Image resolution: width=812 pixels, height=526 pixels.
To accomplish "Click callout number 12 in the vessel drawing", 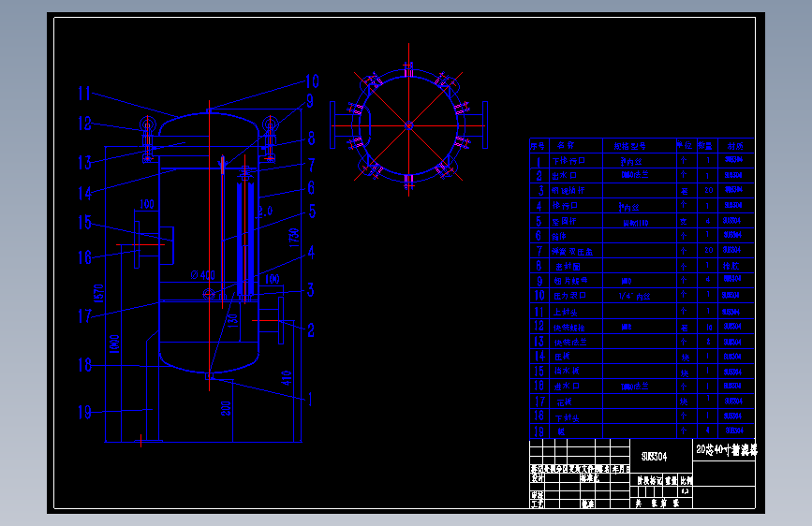I will tap(84, 124).
